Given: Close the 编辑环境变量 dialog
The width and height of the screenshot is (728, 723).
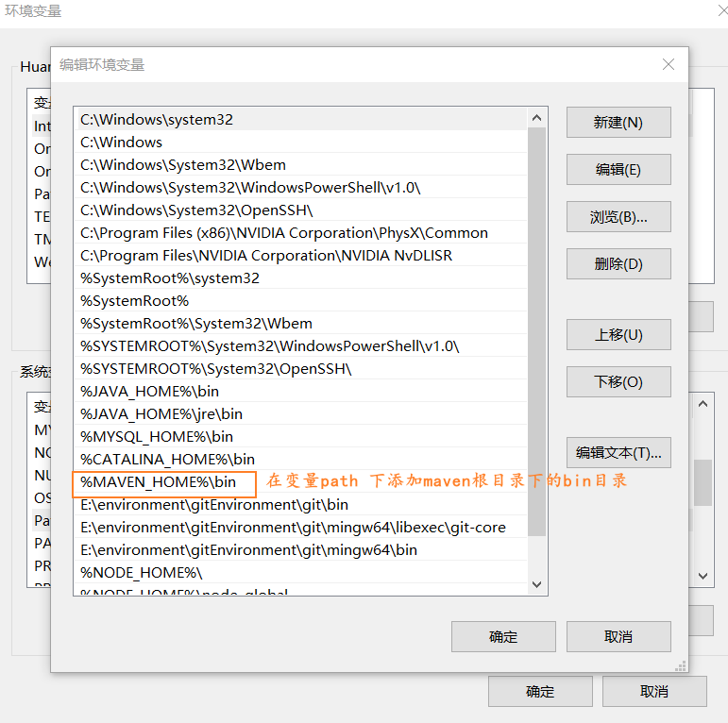Looking at the screenshot, I should click(669, 64).
